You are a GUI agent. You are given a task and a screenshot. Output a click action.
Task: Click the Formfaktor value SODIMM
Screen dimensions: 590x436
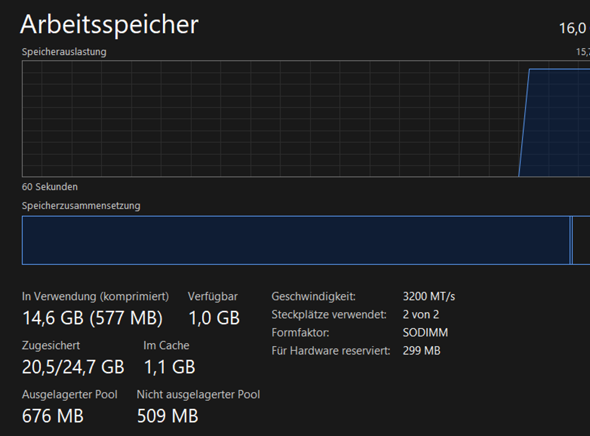tap(425, 333)
